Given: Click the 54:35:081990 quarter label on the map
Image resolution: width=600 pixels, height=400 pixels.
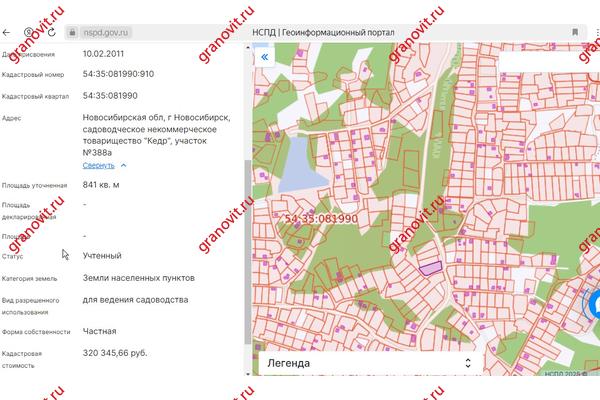Looking at the screenshot, I should coord(322,218).
